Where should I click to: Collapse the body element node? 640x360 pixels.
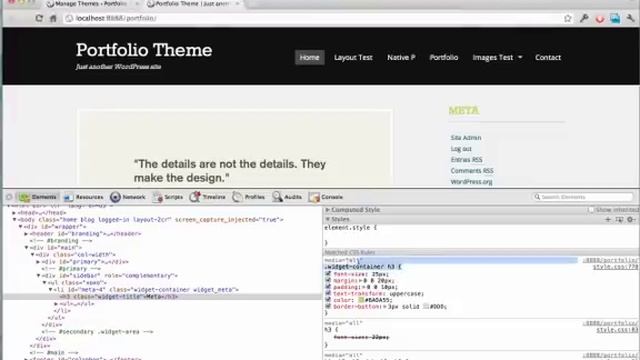(15, 220)
